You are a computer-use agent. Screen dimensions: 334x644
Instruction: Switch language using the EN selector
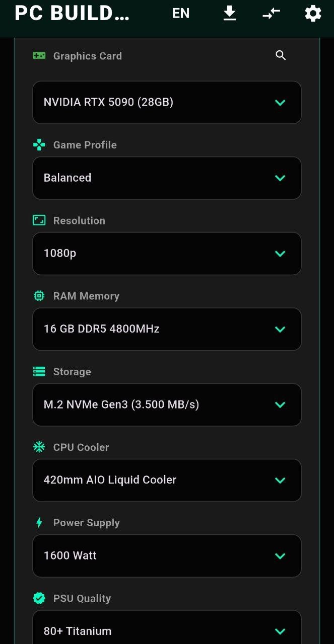[x=180, y=14]
